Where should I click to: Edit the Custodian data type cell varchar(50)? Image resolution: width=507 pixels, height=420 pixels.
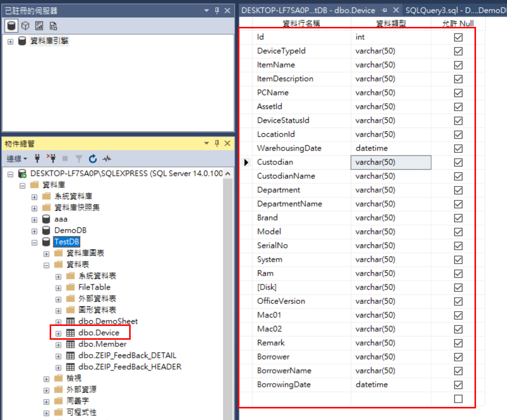[x=391, y=162]
